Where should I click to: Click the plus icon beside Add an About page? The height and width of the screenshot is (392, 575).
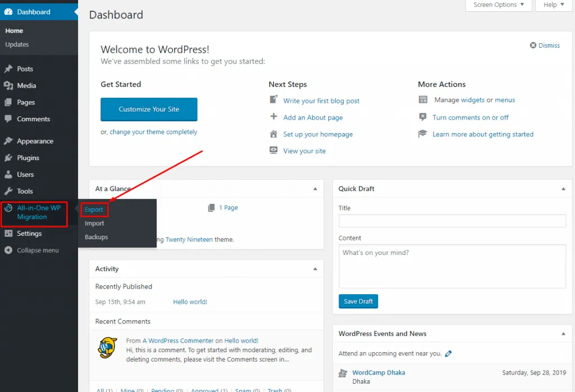click(273, 117)
